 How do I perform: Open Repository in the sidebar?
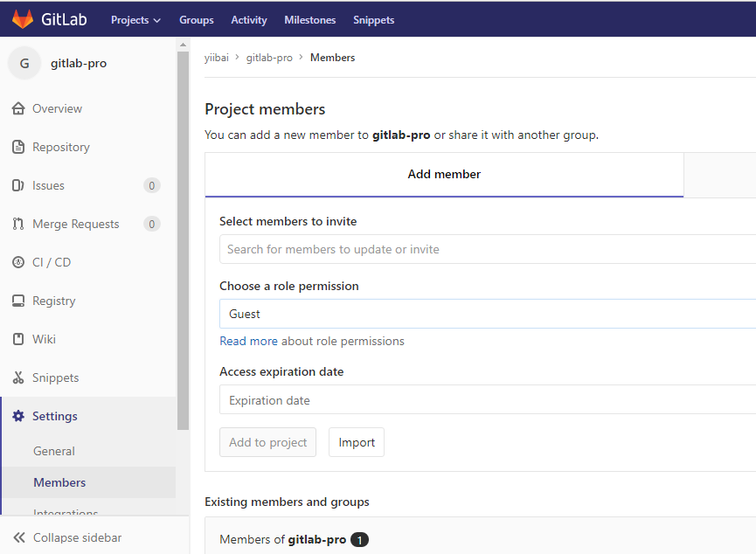(61, 147)
